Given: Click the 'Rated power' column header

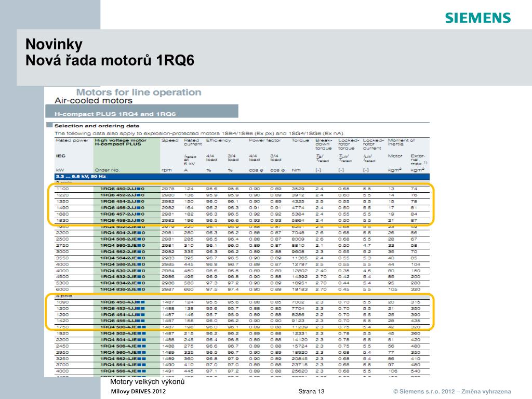Looking at the screenshot, I should [x=72, y=140].
